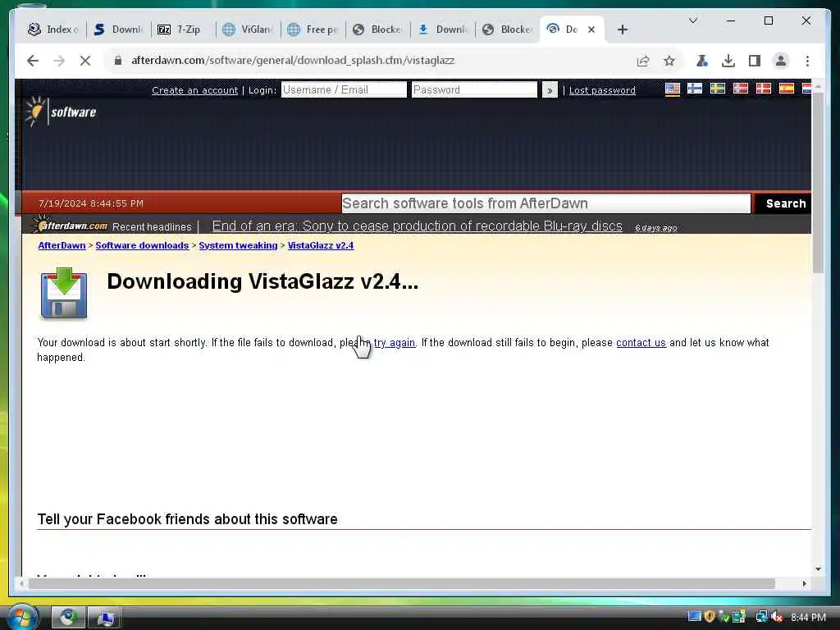
Task: Open a new browser tab
Action: pos(622,30)
